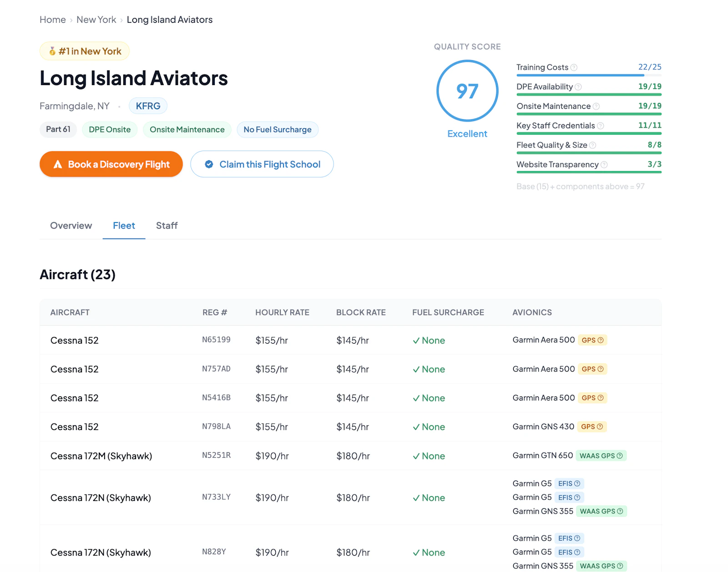Click $180/hr block rate for N733LY
Screen dimensions: 728x572
tap(353, 498)
